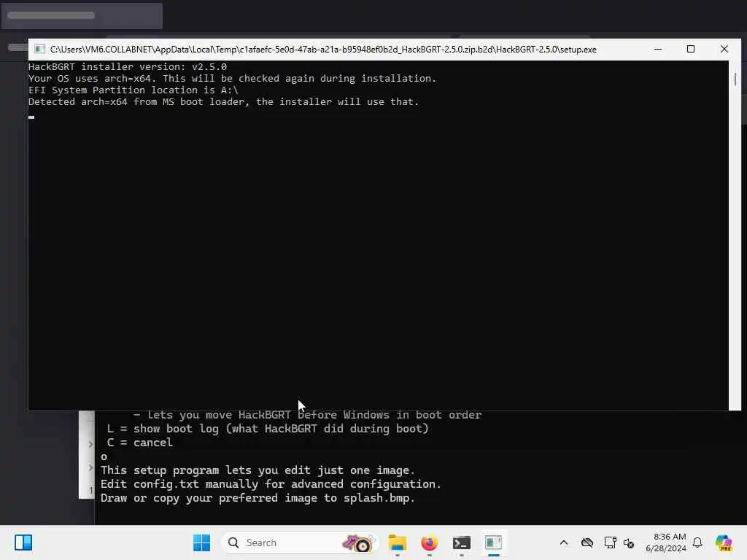747x560 pixels.
Task: Minimize the setup.exe console window
Action: [657, 49]
